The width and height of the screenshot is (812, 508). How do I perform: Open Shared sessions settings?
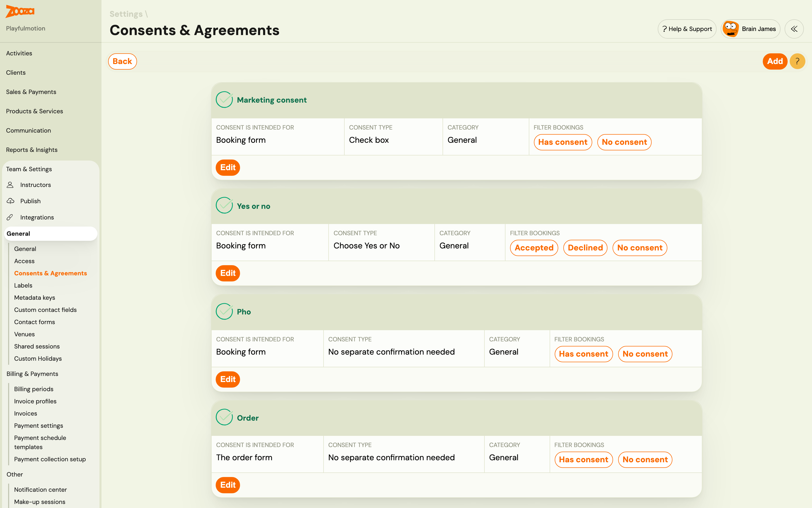point(37,346)
